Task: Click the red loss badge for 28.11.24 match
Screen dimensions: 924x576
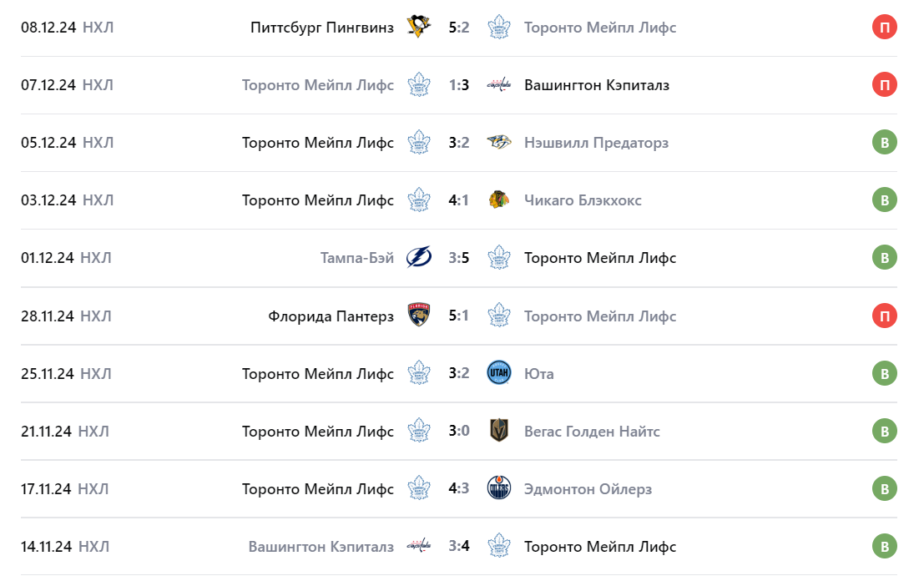Action: coord(884,316)
